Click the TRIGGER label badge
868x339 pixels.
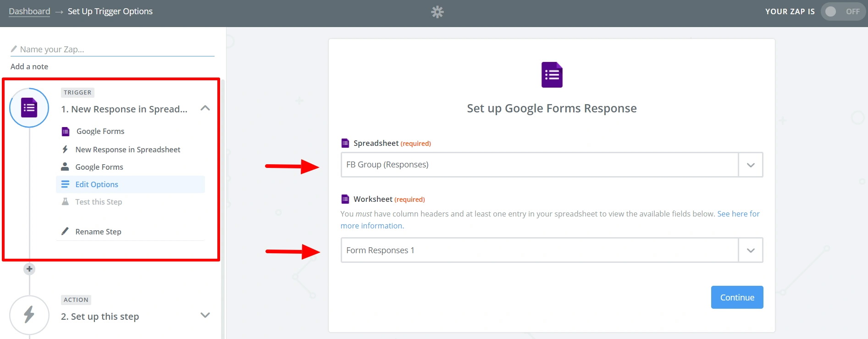click(x=77, y=92)
